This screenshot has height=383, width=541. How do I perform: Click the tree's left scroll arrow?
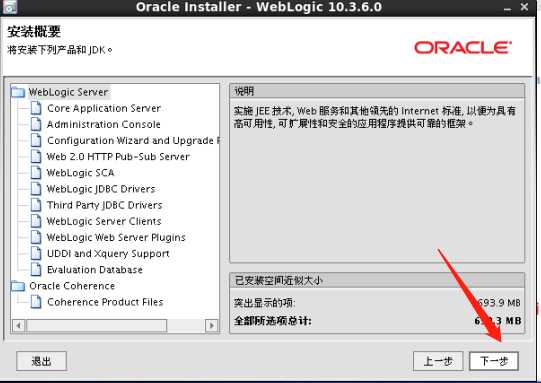click(19, 325)
